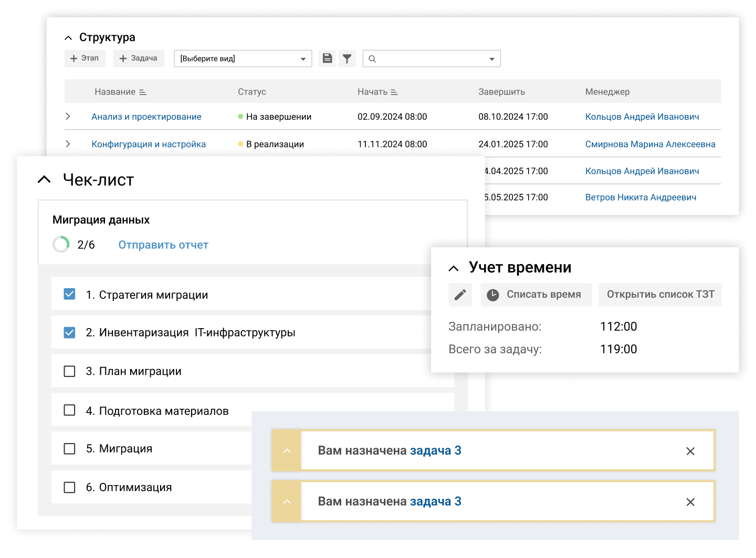
Task: Click the pencil edit icon in Учет времени
Action: tap(460, 294)
